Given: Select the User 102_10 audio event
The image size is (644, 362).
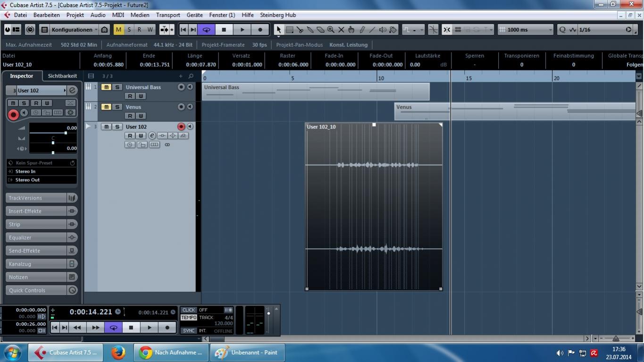Looking at the screenshot, I should tap(374, 206).
